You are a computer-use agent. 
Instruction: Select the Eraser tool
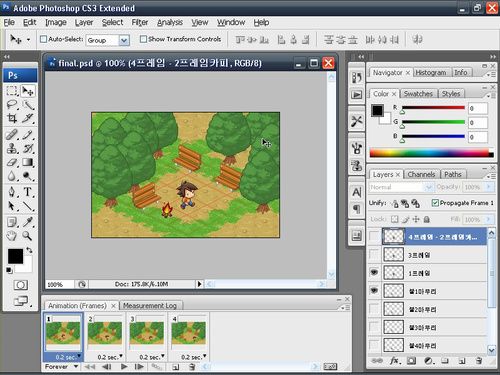point(12,162)
